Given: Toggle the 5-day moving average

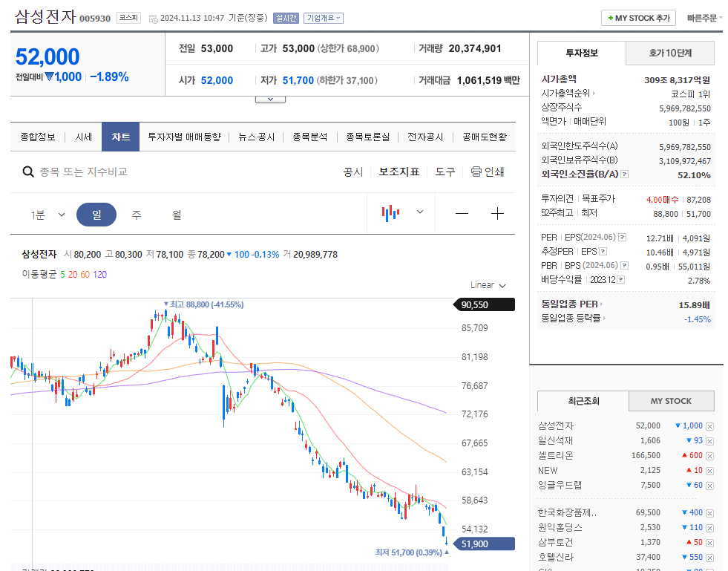Looking at the screenshot, I should tap(62, 275).
